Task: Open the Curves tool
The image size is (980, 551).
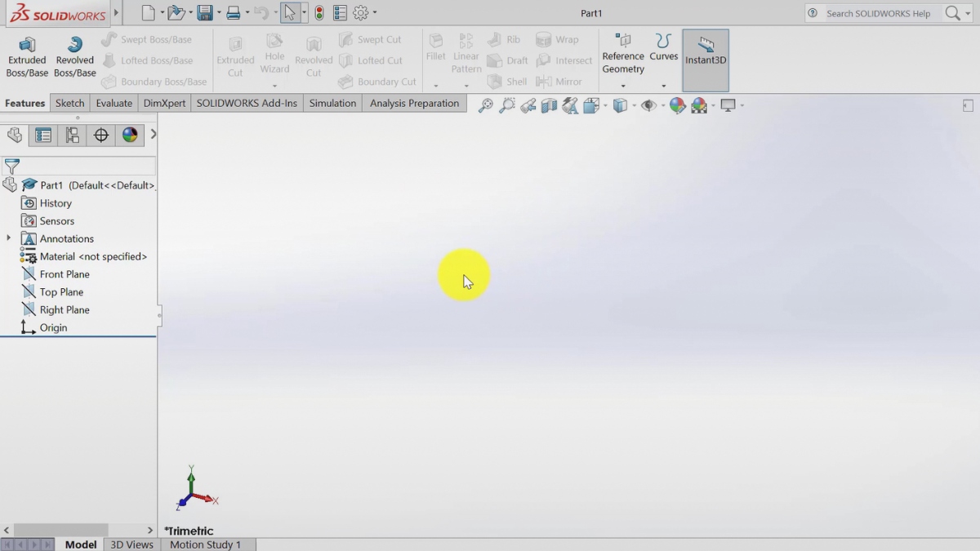Action: 664,47
